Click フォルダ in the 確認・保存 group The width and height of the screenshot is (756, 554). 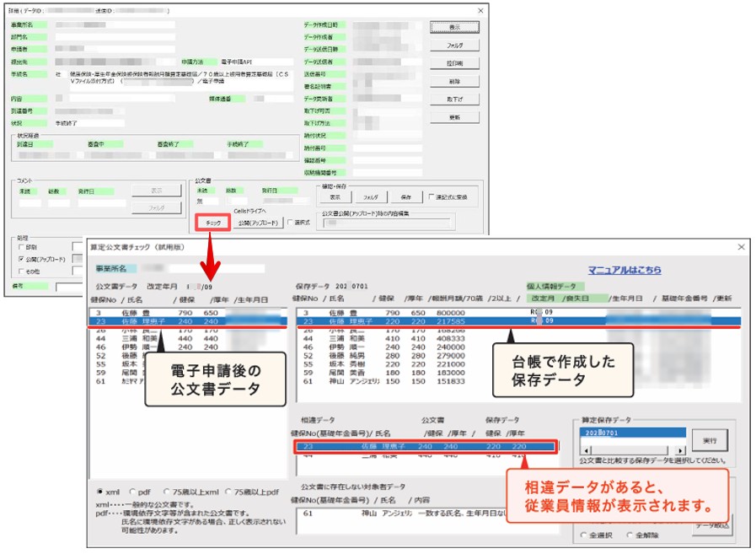click(x=370, y=196)
